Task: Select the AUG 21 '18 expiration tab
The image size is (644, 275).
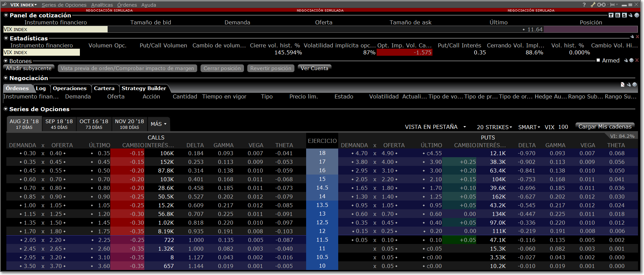Action: tap(24, 124)
